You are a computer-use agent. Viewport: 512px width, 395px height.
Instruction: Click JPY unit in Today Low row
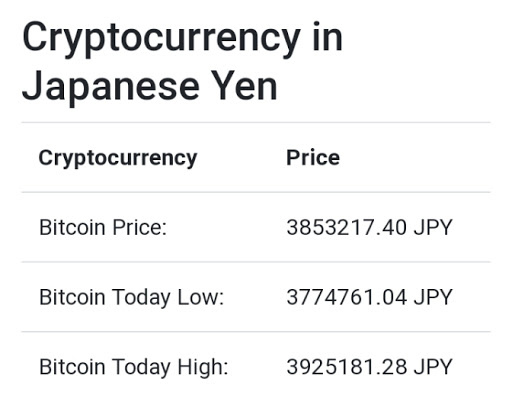tap(433, 297)
